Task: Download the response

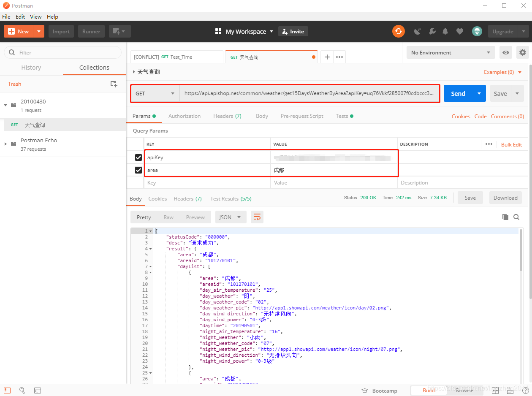Action: click(x=505, y=198)
